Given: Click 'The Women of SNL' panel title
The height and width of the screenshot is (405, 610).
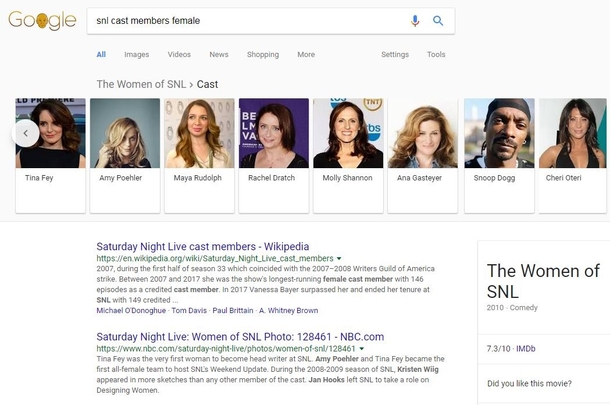Looking at the screenshot, I should 543,281.
